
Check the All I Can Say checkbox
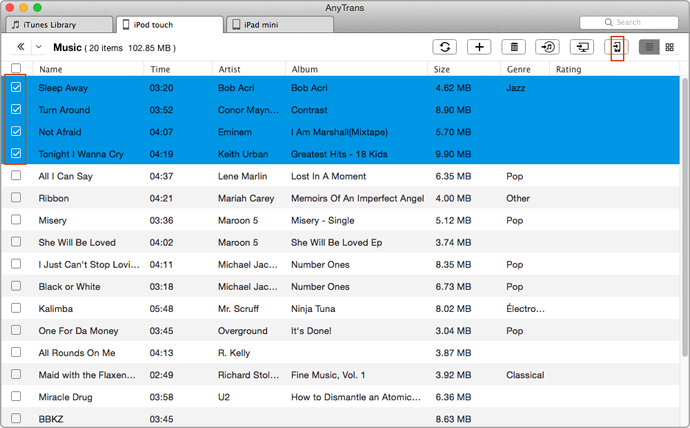16,176
